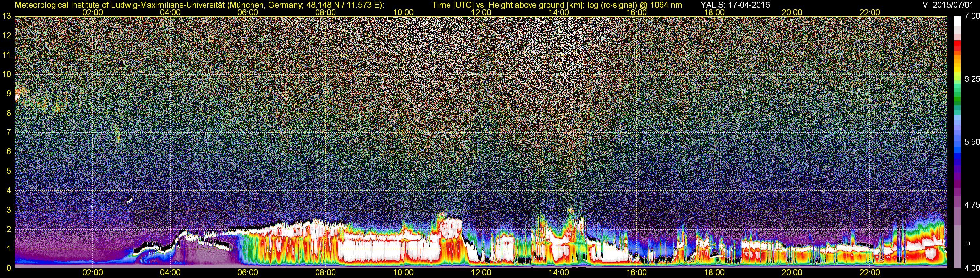Click 06:00 on the top time axis
980x278 pixels.
[248, 12]
